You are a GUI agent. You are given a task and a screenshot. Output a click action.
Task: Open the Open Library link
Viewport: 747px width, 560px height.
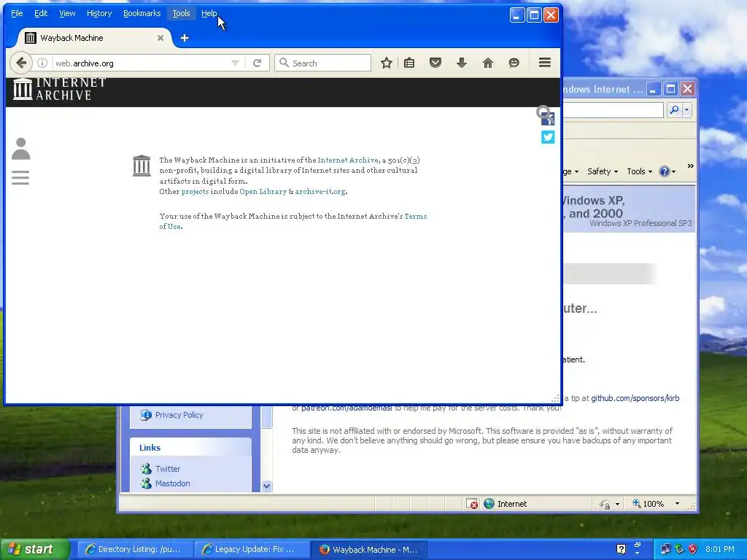[263, 192]
